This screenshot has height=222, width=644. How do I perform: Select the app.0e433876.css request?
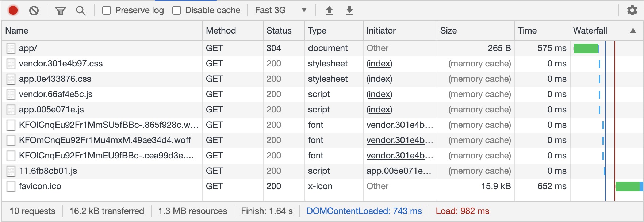point(55,79)
